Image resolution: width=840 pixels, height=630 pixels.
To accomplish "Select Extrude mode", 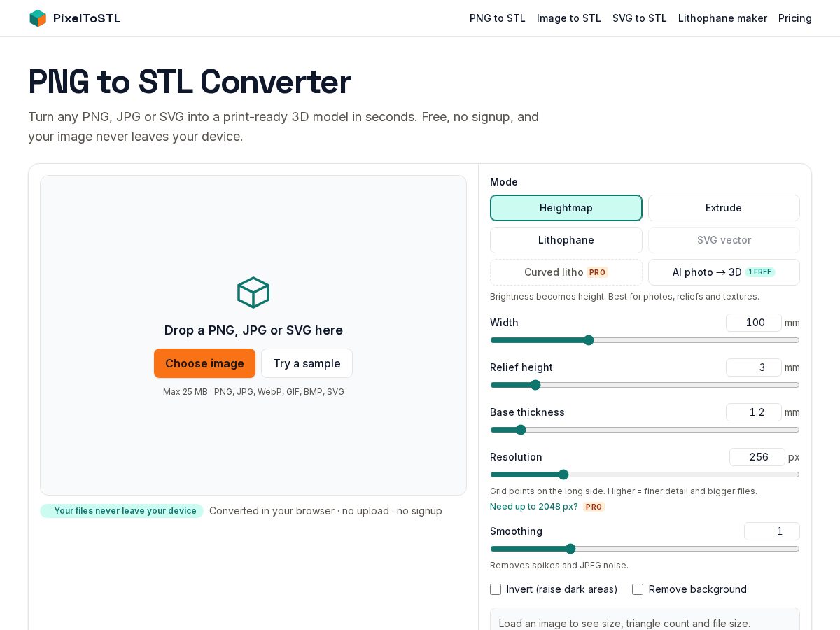I will 724,208.
